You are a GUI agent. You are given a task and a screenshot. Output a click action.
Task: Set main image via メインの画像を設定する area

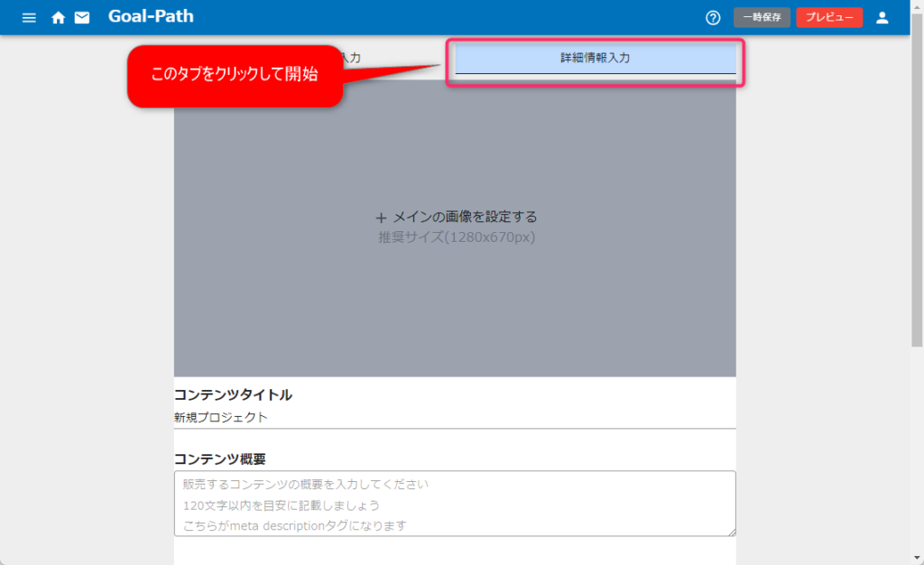pos(455,227)
